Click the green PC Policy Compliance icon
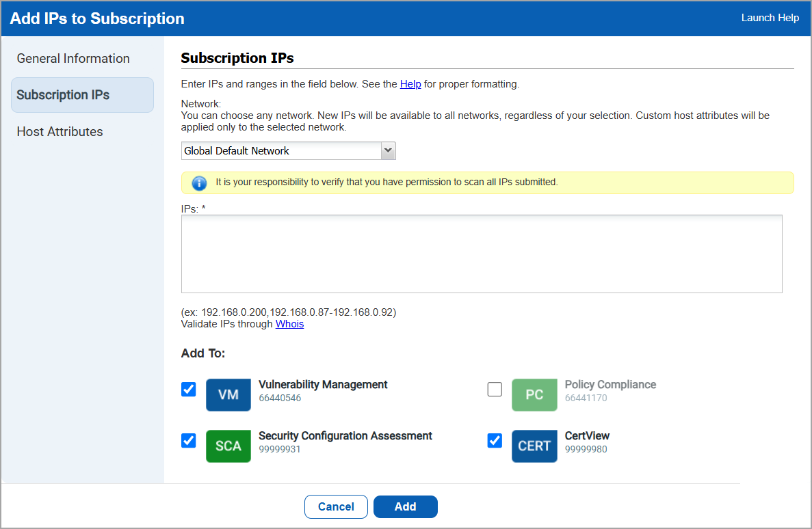 [x=534, y=394]
